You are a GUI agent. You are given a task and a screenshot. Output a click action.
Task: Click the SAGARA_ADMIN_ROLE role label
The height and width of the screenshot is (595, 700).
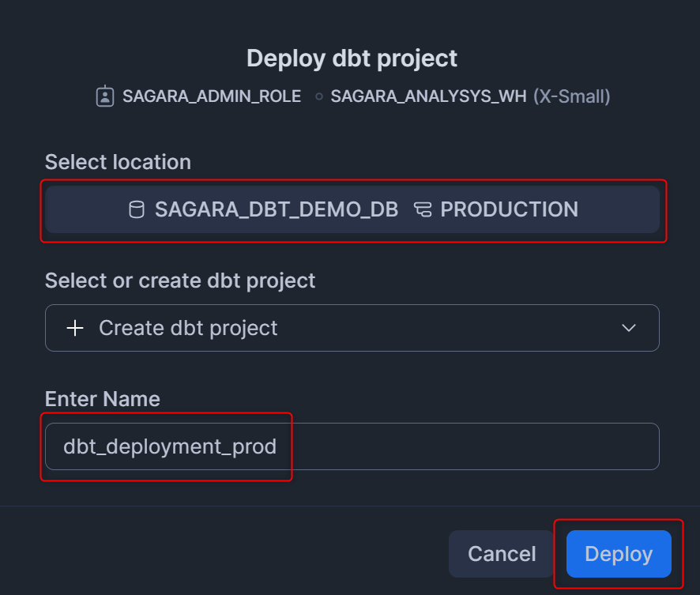[212, 96]
